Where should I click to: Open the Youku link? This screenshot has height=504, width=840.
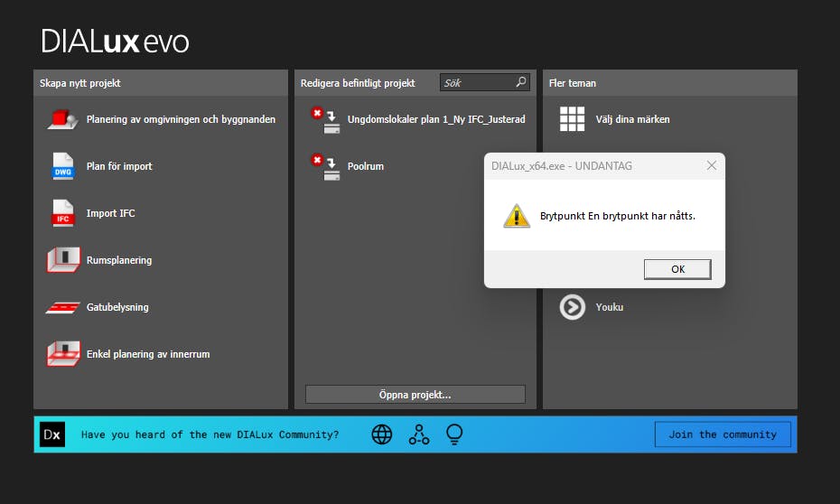pyautogui.click(x=609, y=307)
